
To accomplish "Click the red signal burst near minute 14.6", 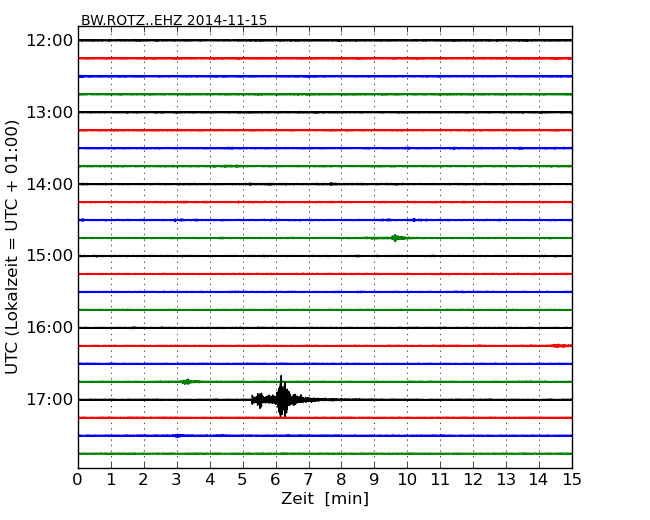I will coord(559,345).
